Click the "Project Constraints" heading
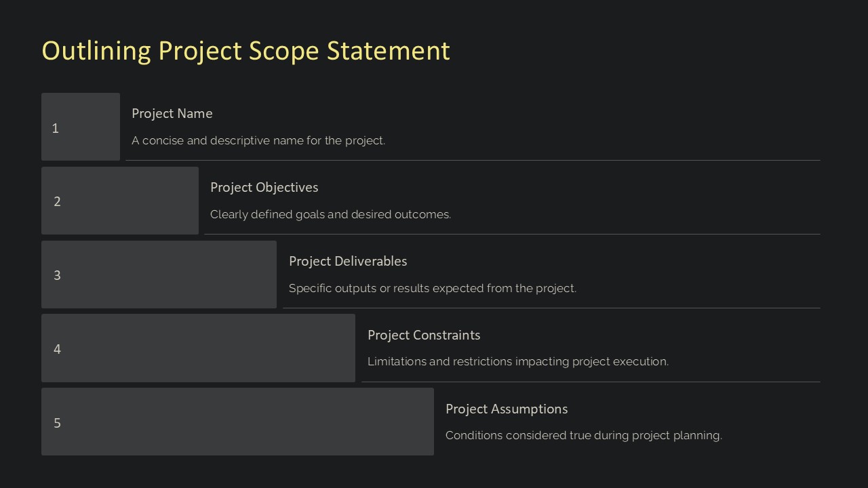Viewport: 868px width, 488px height. click(424, 335)
